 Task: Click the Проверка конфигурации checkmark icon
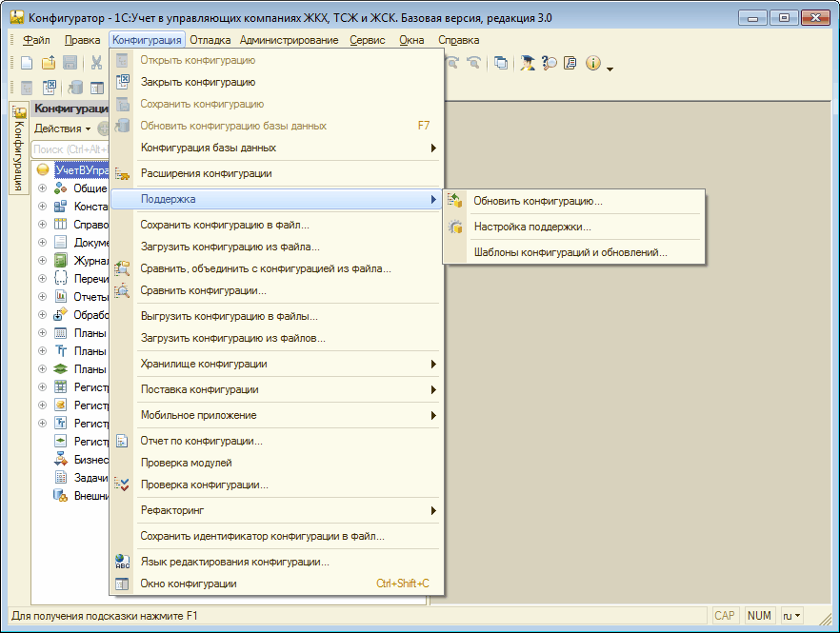coord(122,485)
